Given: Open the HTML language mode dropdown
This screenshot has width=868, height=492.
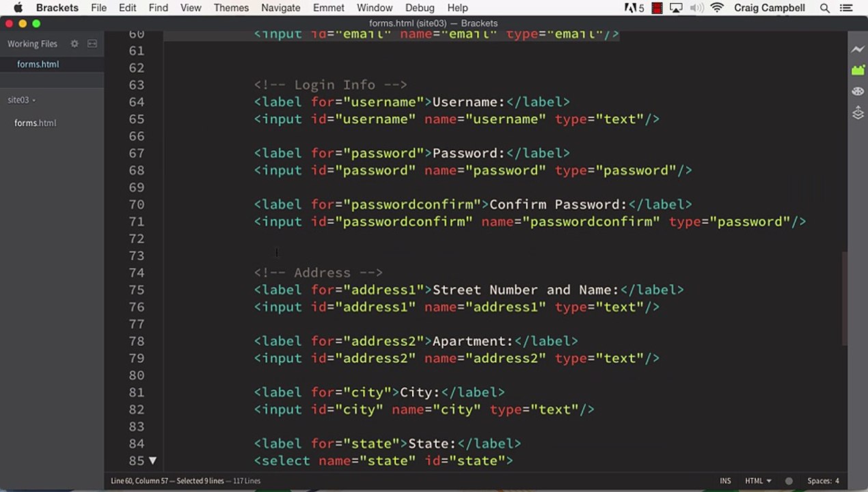Looking at the screenshot, I should pyautogui.click(x=758, y=481).
